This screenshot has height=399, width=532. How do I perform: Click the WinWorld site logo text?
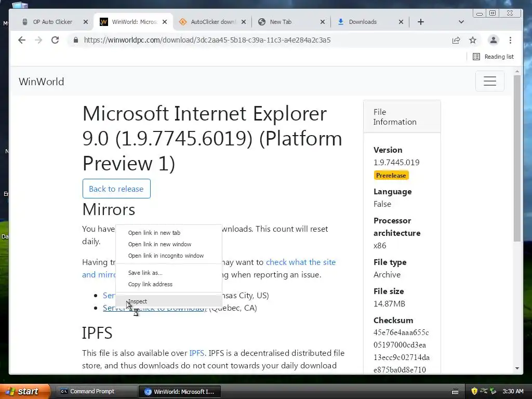tap(42, 82)
